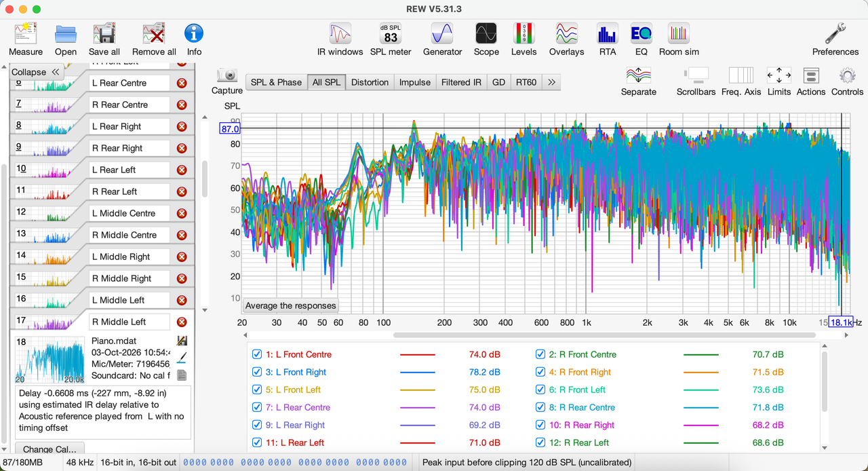Remove the L Rear Centre measurement
The image size is (868, 471).
tap(182, 83)
